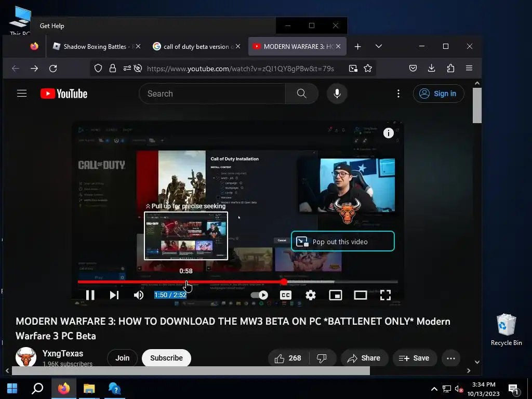532x399 pixels.
Task: Open Firefox extensions menu
Action: pos(450,68)
